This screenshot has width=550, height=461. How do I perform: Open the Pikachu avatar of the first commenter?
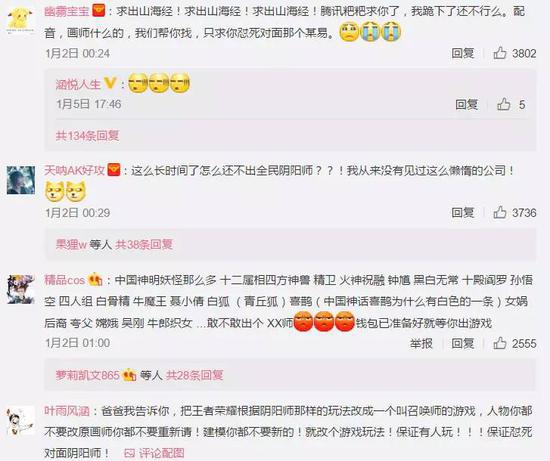pos(21,21)
